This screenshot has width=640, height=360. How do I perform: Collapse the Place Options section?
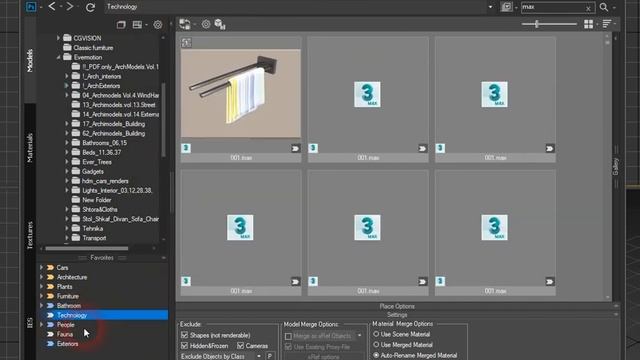[x=616, y=306]
